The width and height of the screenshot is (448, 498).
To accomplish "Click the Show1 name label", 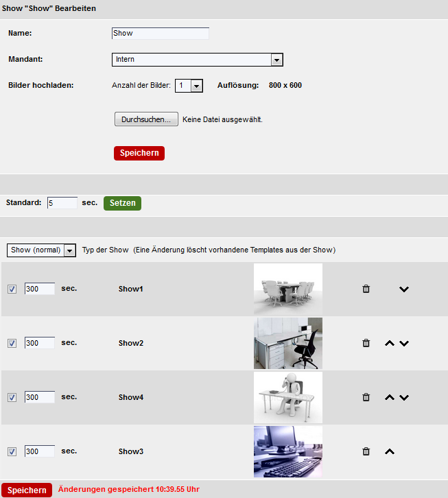I will coord(131,289).
